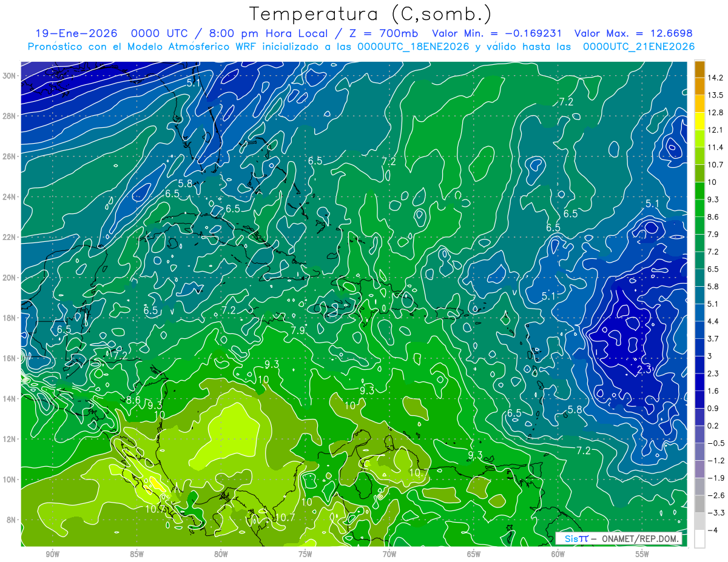Pick the white swatch below -4
Viewport: 728px width, 562px height.
point(699,539)
